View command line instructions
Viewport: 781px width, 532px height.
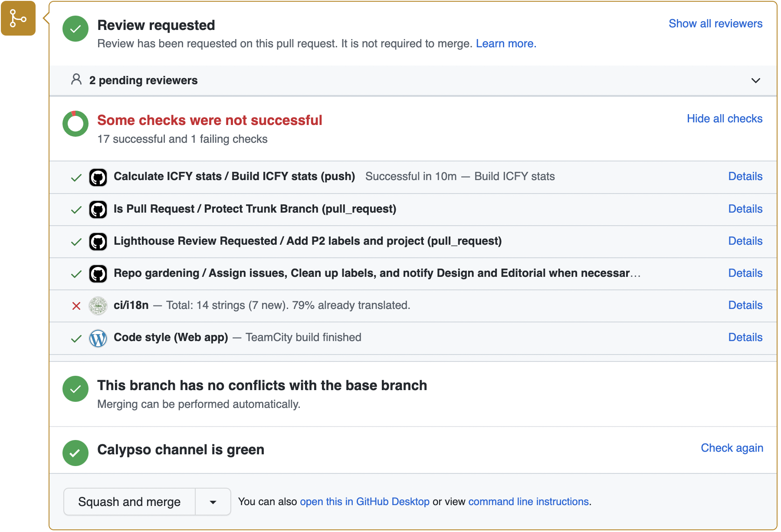click(x=528, y=502)
